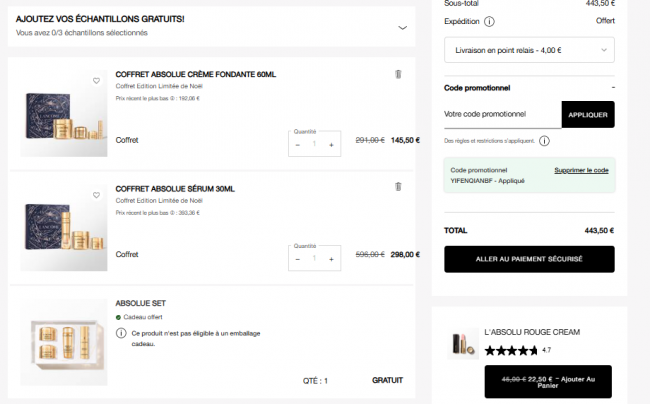Viewport: 650px width, 404px height.
Task: Click the Appliquer promo code button
Action: click(x=588, y=115)
